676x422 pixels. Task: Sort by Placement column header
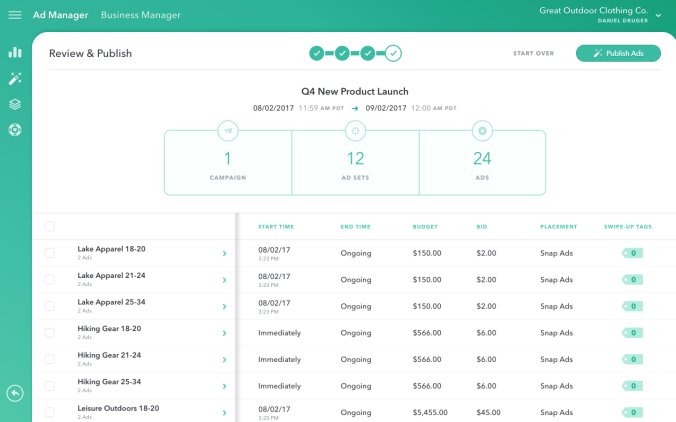(559, 227)
